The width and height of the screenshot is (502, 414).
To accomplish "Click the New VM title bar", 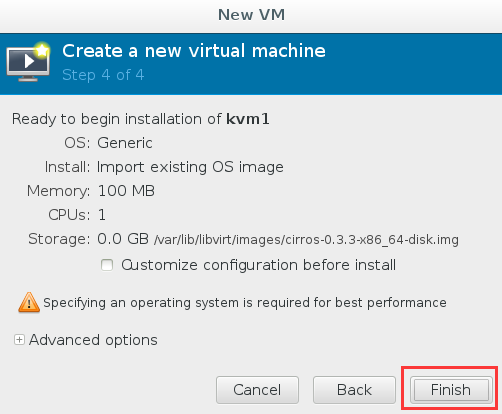I will pyautogui.click(x=251, y=15).
